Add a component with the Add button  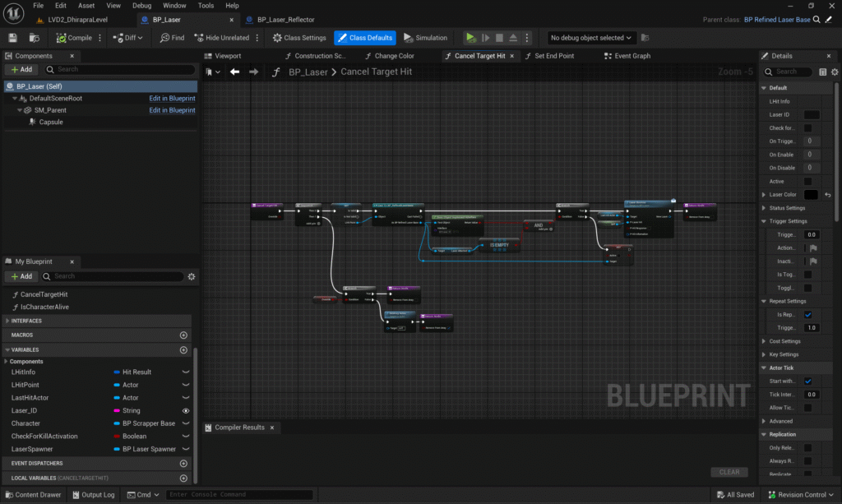(21, 69)
